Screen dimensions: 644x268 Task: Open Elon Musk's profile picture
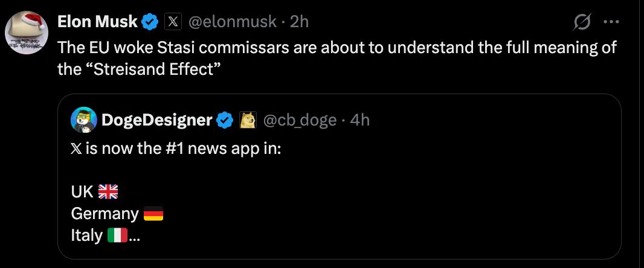(x=27, y=32)
